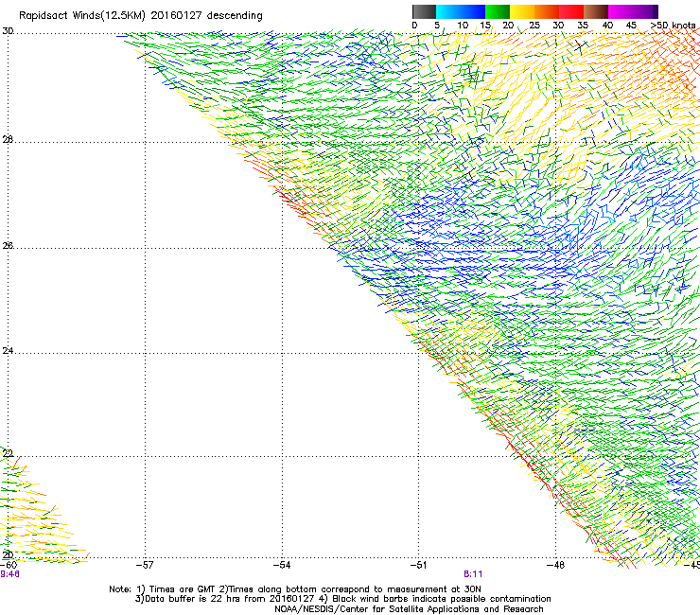Click the title "Rapidsact Winds(12.5KM) 20160127 descending"
700x615 pixels.
141,16
